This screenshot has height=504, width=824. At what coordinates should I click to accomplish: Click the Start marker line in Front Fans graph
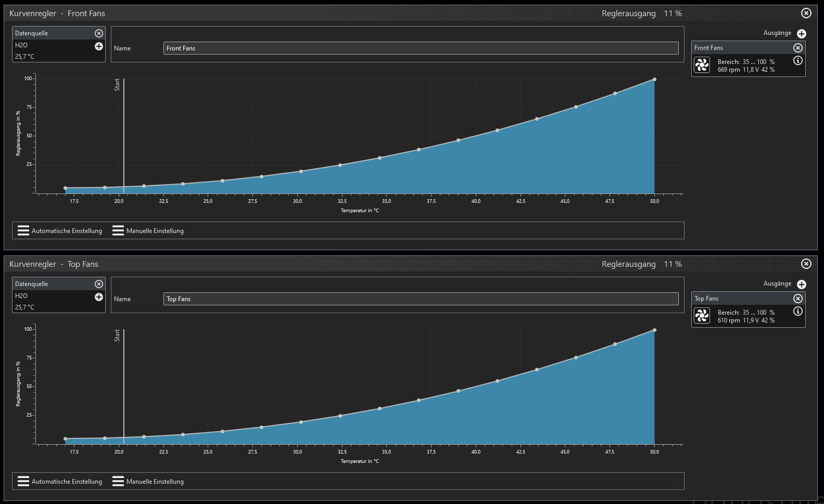124,136
